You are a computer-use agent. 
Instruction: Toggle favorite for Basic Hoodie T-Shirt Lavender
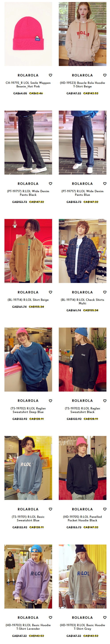(x=51, y=617)
